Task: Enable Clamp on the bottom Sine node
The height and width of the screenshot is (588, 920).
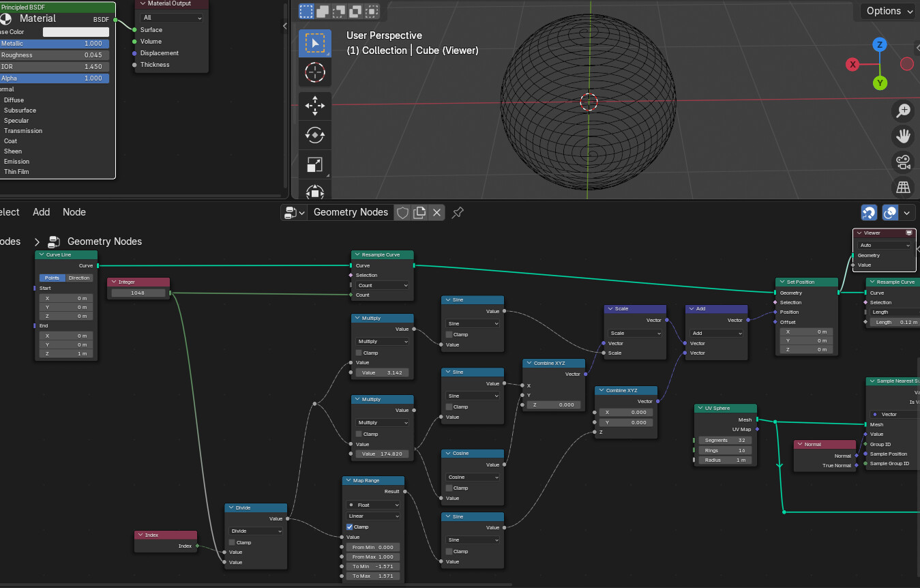Action: (x=449, y=551)
